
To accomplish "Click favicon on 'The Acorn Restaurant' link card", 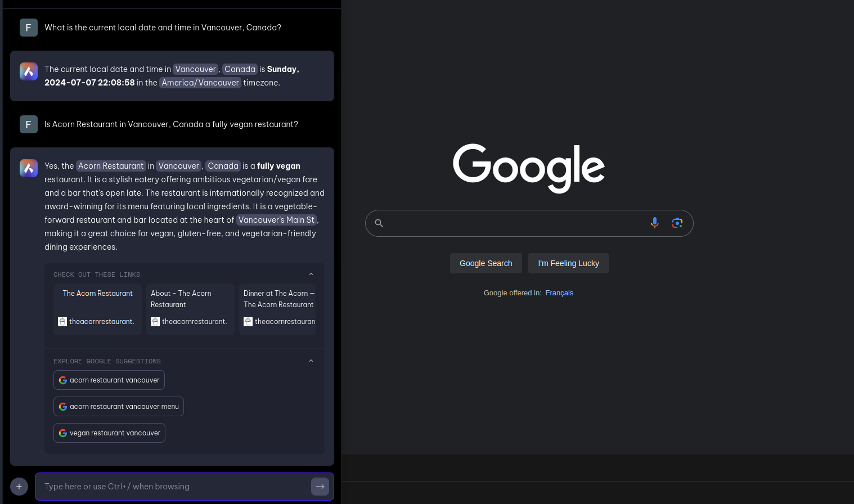I will coord(62,322).
